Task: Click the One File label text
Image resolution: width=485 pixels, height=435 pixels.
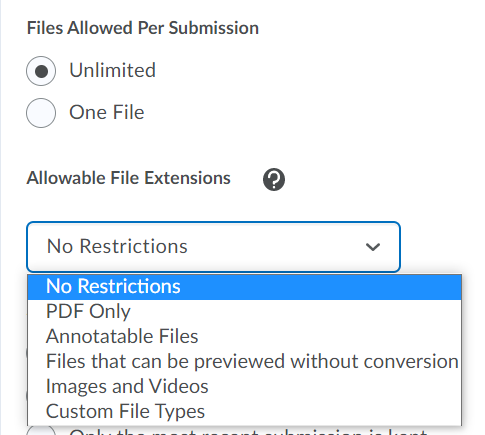Action: tap(107, 112)
